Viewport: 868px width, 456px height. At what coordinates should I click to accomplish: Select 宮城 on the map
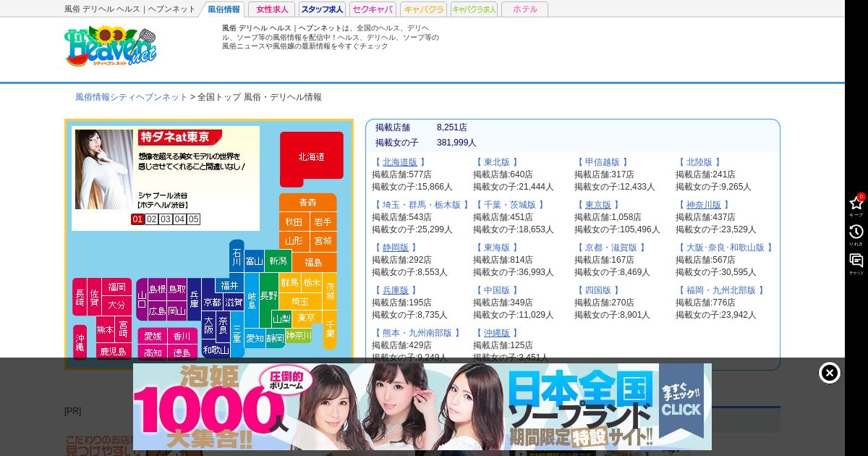[x=323, y=241]
